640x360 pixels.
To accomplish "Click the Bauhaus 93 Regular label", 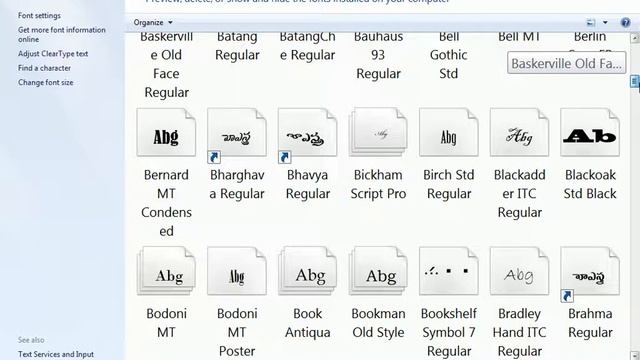I will (378, 55).
